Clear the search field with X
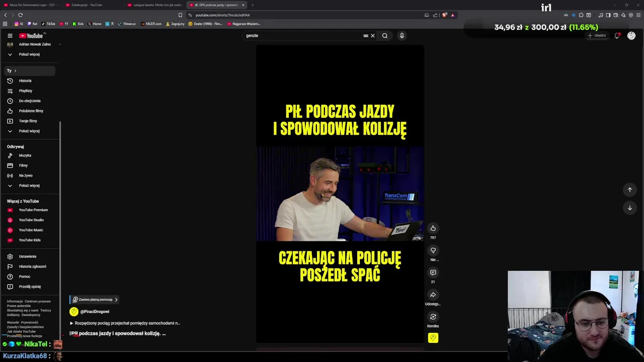The image size is (644, 362). (x=373, y=36)
